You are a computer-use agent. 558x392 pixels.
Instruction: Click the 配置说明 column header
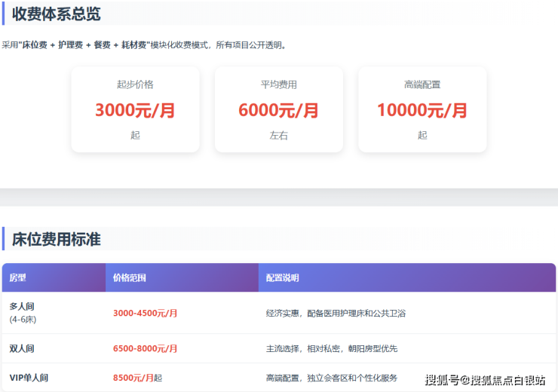pos(283,277)
